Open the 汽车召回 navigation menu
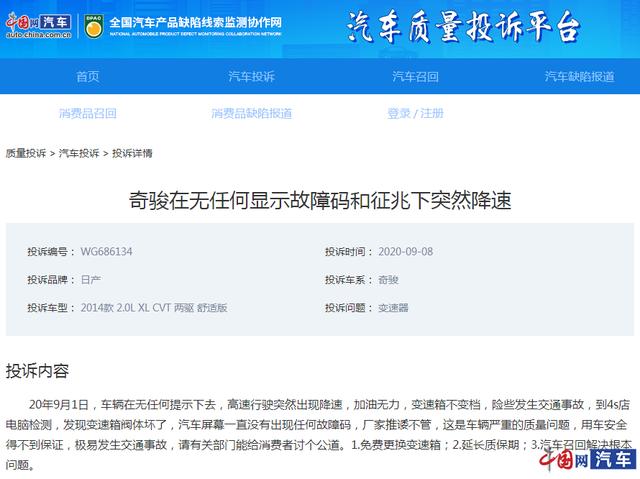 click(x=416, y=76)
